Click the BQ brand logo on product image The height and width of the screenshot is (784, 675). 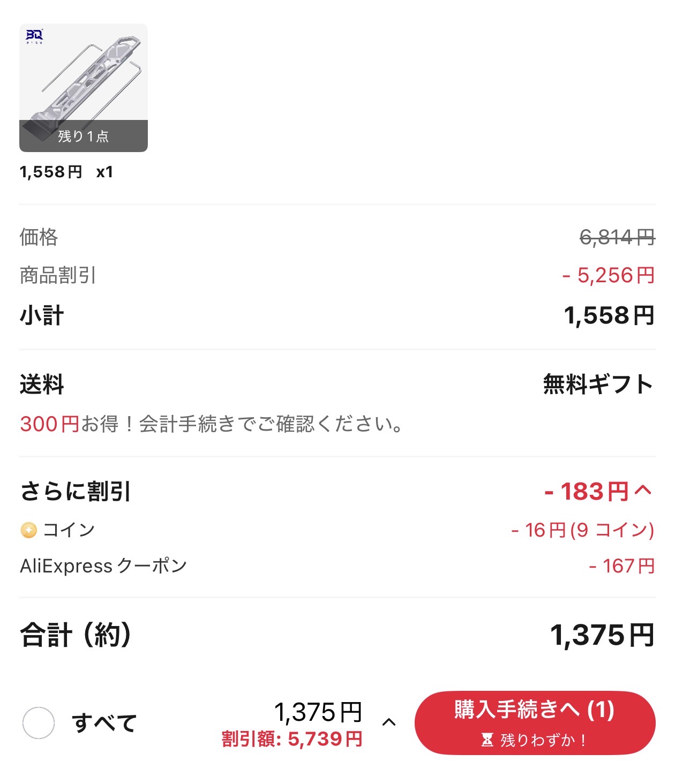pyautogui.click(x=34, y=36)
